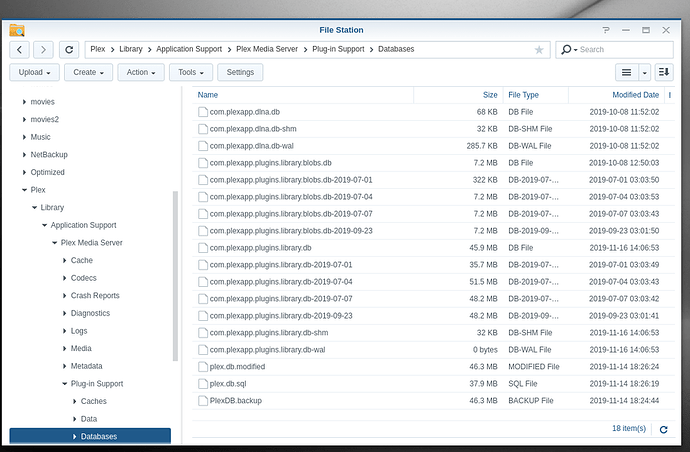The width and height of the screenshot is (690, 452).
Task: Go back with the left arrow button
Action: (19, 50)
